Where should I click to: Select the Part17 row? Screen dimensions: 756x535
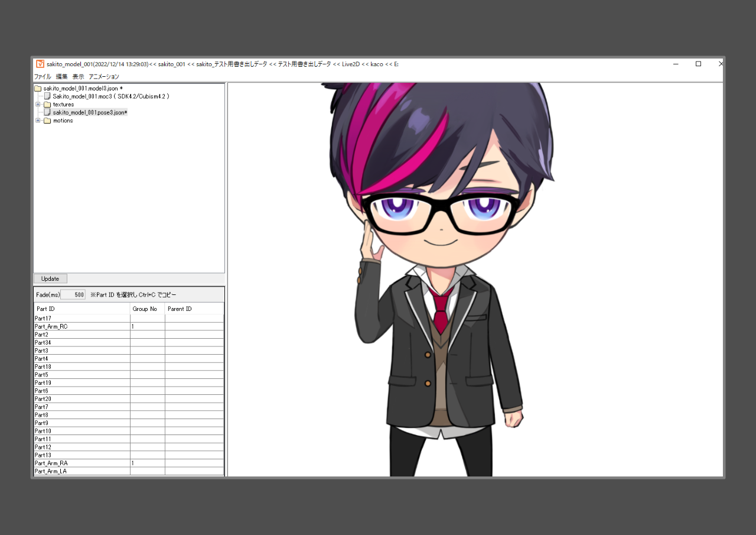coord(129,318)
